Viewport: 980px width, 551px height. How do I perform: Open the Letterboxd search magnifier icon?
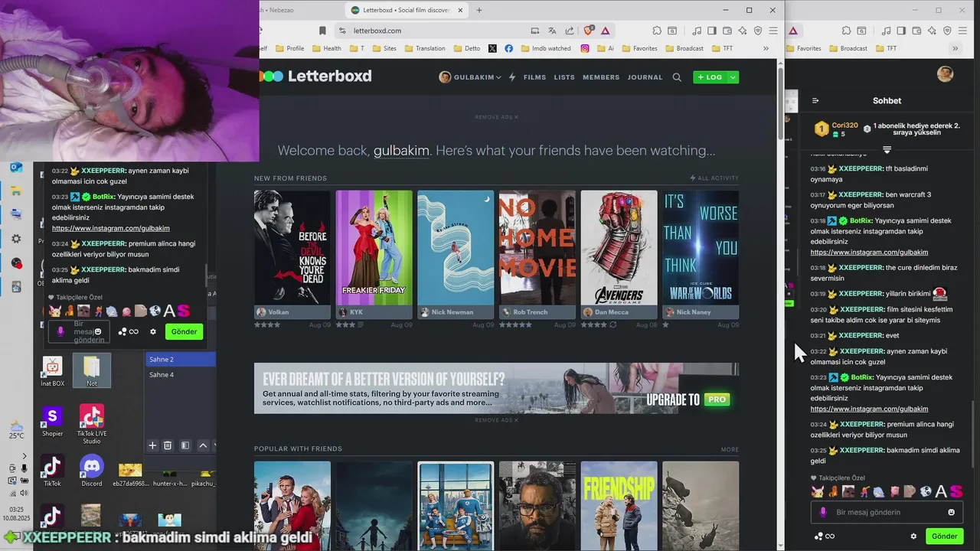pyautogui.click(x=677, y=77)
